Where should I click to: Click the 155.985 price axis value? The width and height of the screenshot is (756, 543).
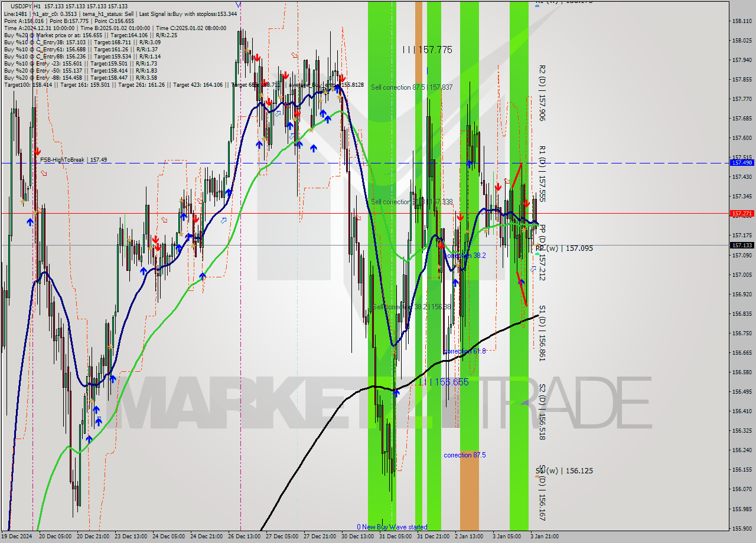point(742,508)
